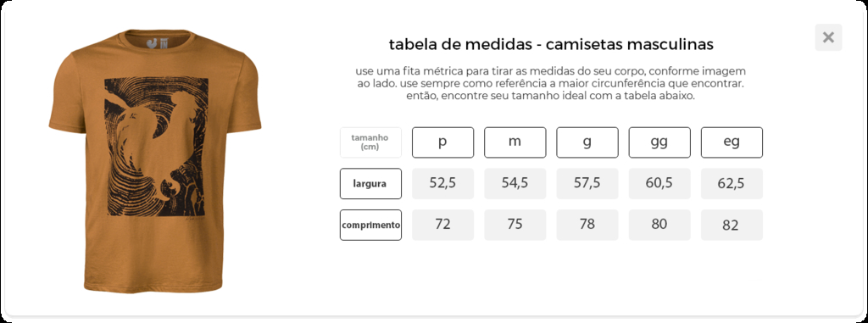Select size m box

515,142
